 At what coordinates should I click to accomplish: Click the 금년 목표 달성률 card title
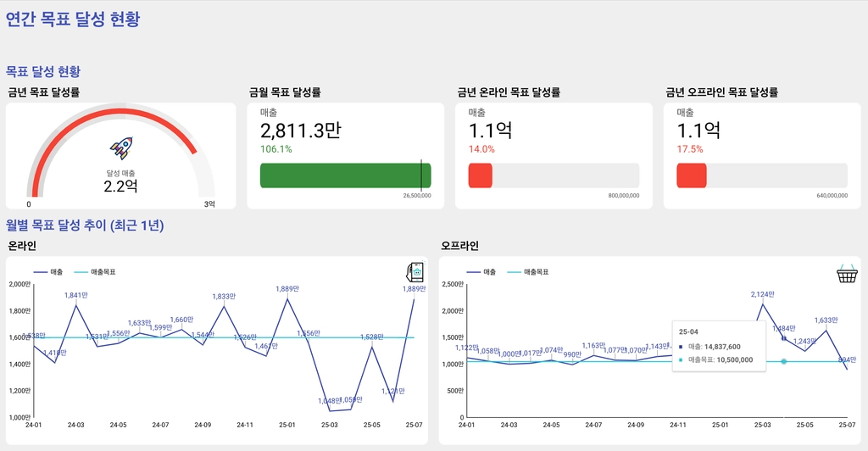tap(44, 92)
